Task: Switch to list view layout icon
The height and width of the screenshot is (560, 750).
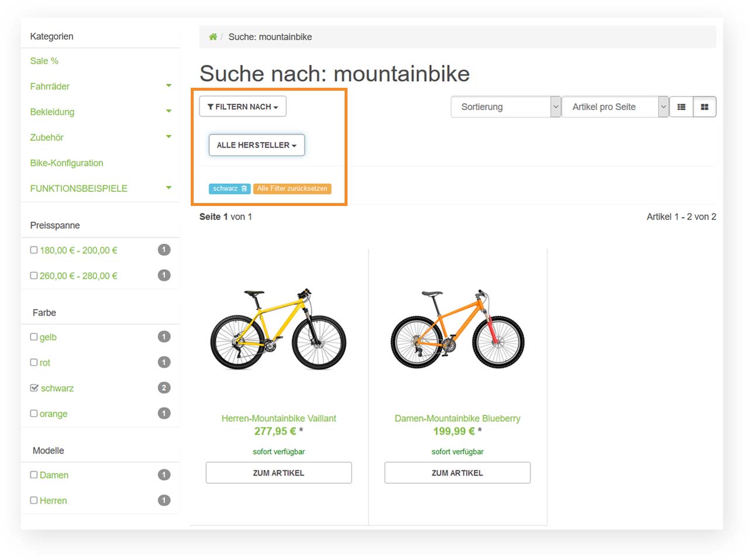Action: [681, 107]
